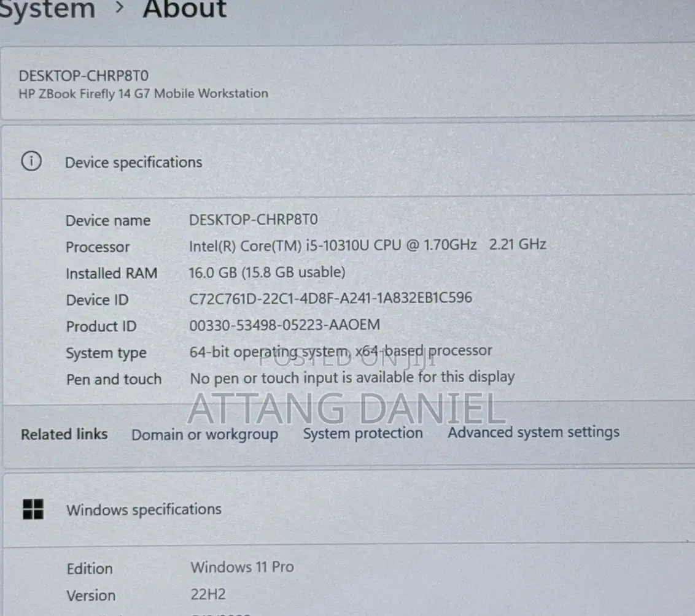Open Advanced system settings link
695x616 pixels.
coord(533,432)
